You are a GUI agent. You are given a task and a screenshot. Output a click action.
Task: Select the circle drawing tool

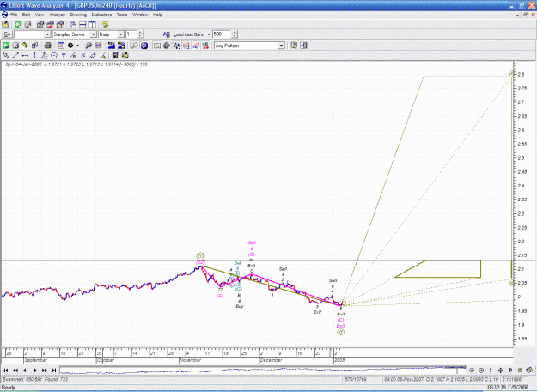pos(54,55)
